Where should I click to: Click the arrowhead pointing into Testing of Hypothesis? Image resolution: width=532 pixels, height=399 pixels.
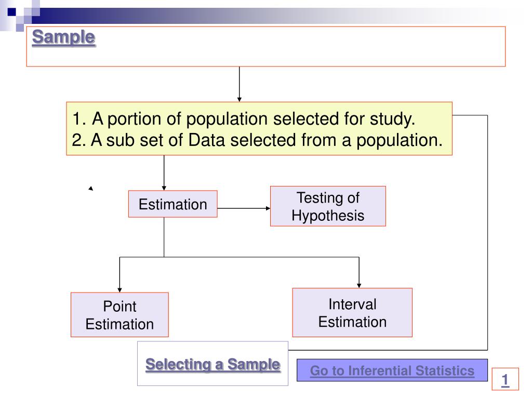(268, 208)
